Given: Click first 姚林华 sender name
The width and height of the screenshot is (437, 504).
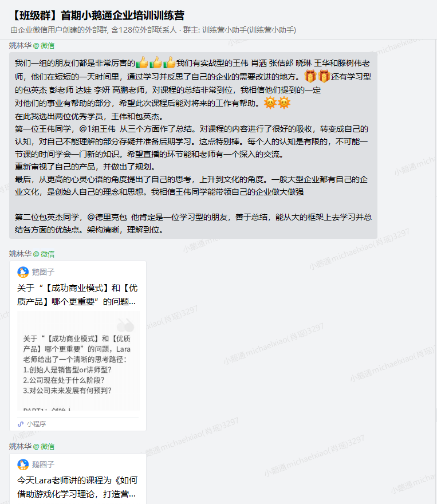Looking at the screenshot, I should [x=20, y=46].
